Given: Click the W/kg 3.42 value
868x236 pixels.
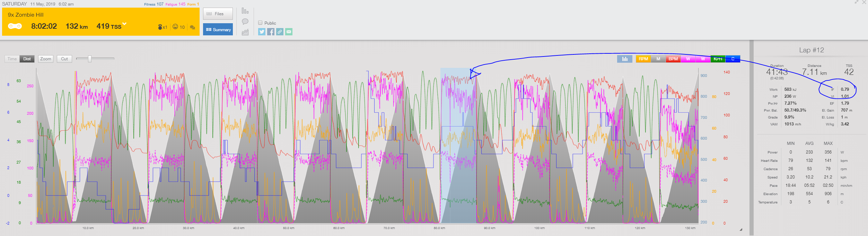Looking at the screenshot, I should (845, 124).
